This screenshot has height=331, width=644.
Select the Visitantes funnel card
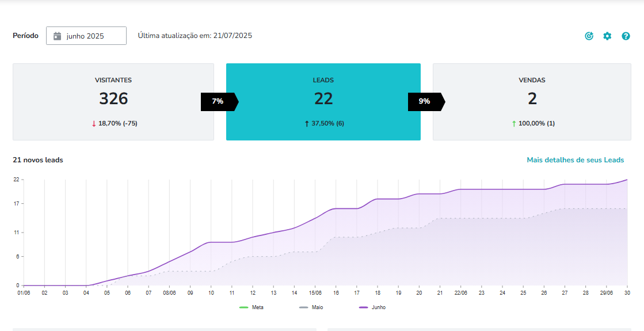point(113,102)
